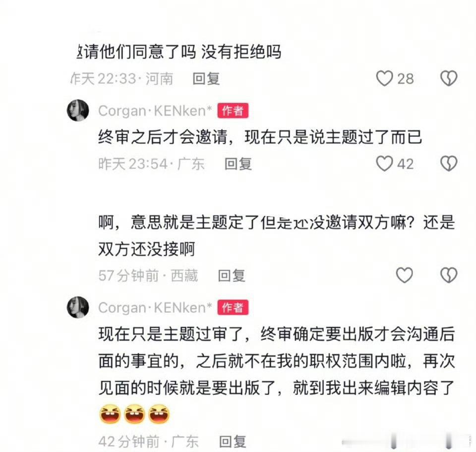Reply to the 23:54 Guangdong author comment
The height and width of the screenshot is (452, 476).
click(238, 164)
